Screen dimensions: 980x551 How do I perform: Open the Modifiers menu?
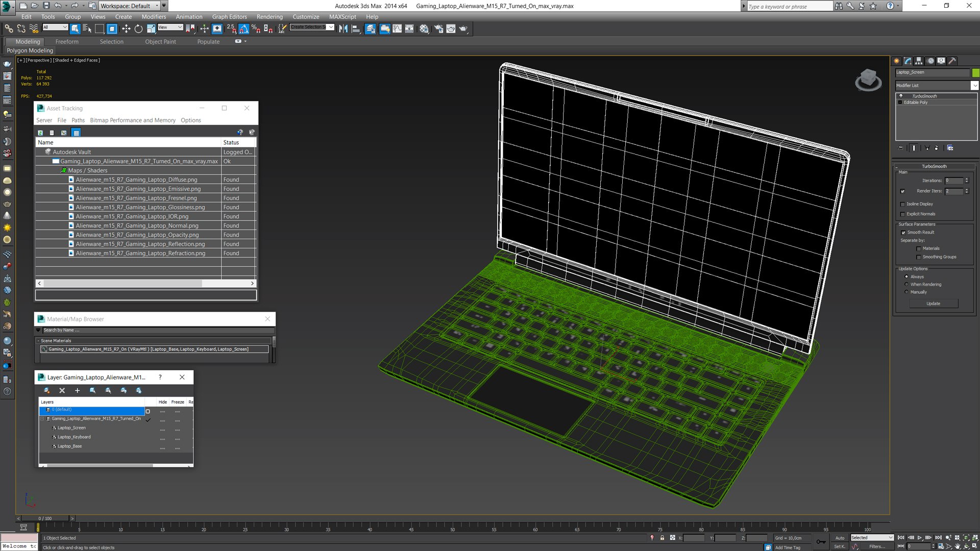click(x=154, y=17)
